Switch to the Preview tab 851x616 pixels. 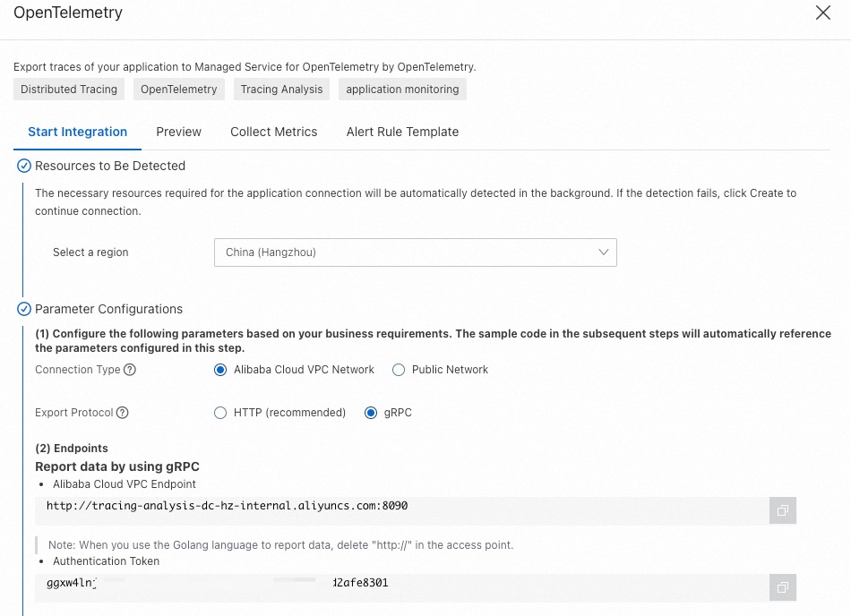[x=178, y=132]
